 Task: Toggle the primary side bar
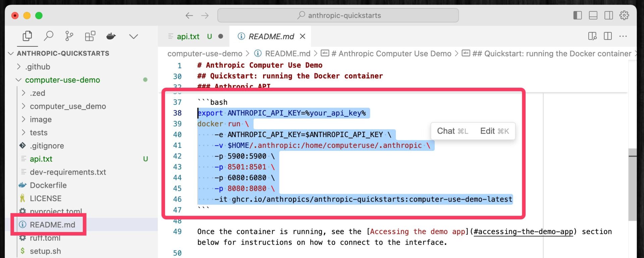click(x=578, y=15)
